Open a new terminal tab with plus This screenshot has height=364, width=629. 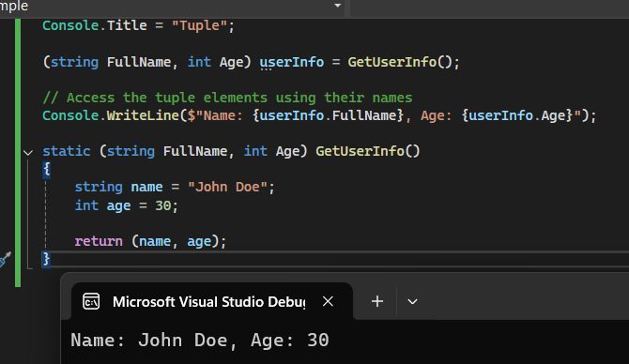[x=377, y=301]
